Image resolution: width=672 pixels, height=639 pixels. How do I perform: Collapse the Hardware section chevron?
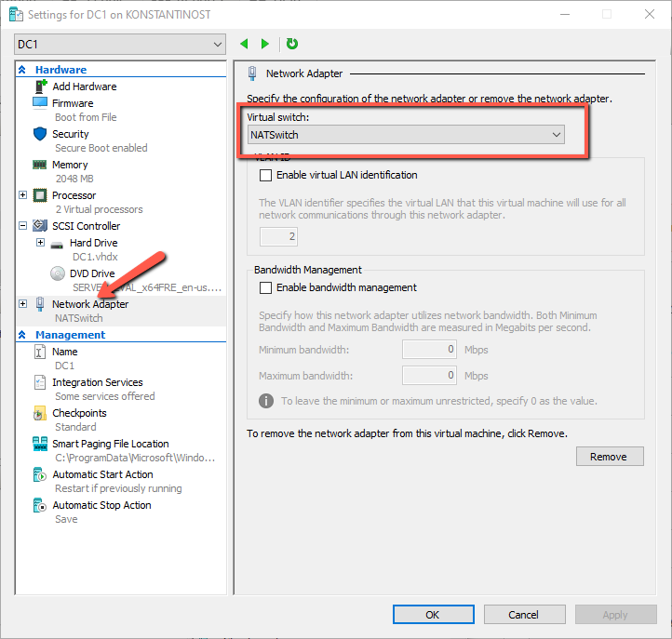(22, 70)
